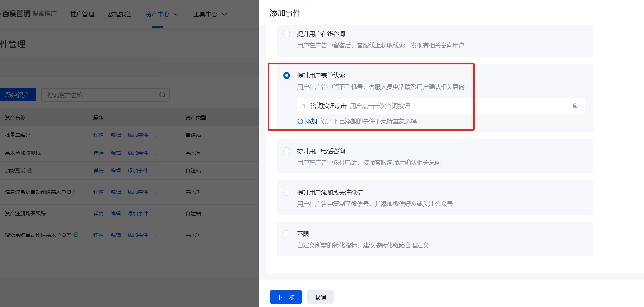This screenshot has width=644, height=307.
Task: Select 提升用户电话咨询 radio option
Action: 286,151
